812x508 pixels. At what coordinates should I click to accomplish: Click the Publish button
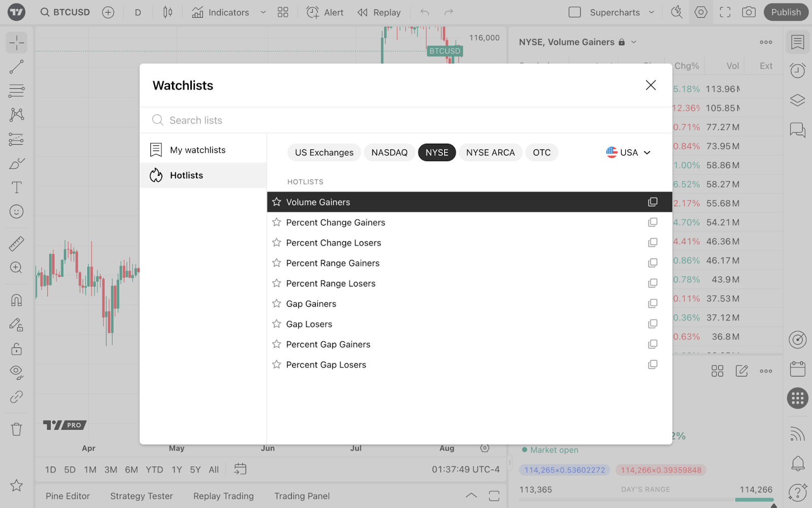coord(786,12)
